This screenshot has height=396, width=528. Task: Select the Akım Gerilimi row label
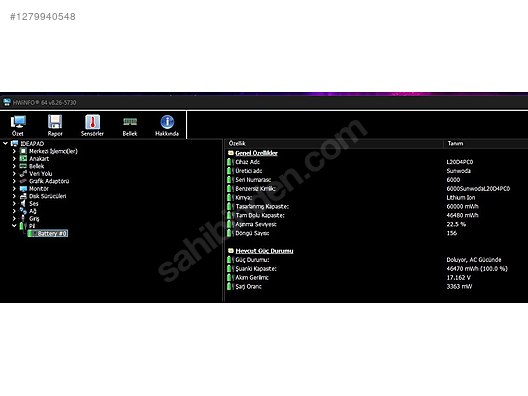point(252,277)
